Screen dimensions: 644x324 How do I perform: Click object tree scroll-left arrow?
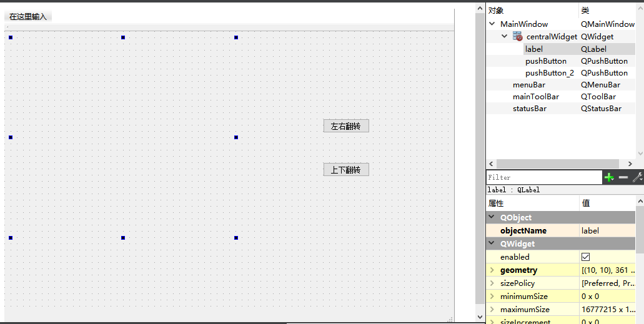491,164
